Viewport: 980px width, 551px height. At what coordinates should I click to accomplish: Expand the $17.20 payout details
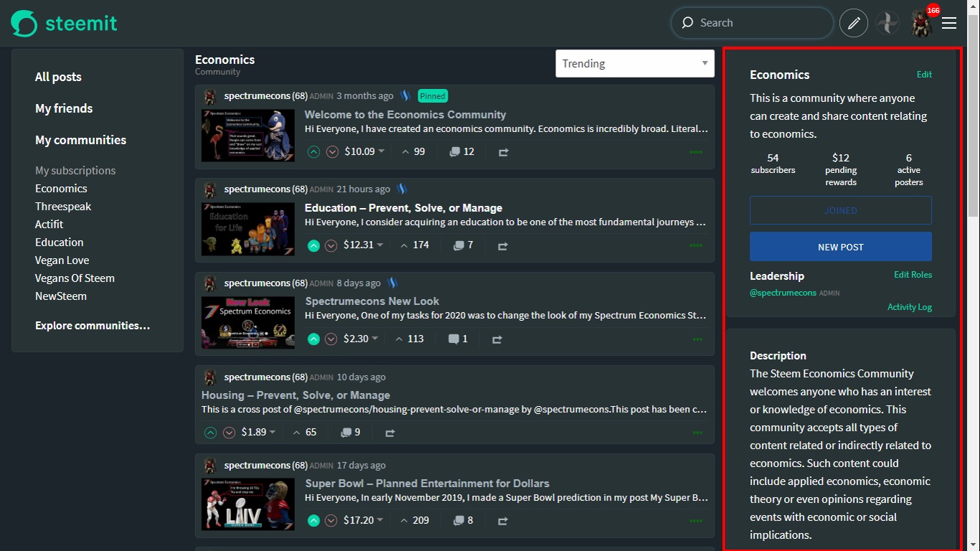point(364,520)
